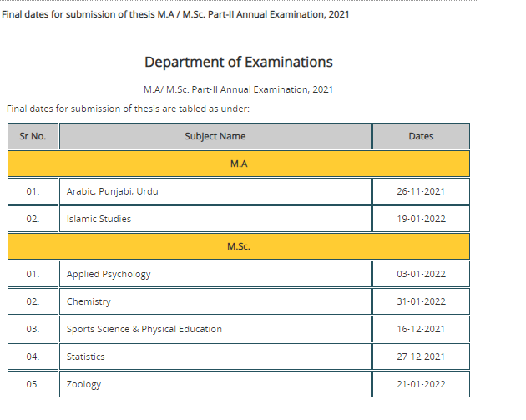
Task: Select the 'Islamic Studies' subject cell
Action: 215,219
